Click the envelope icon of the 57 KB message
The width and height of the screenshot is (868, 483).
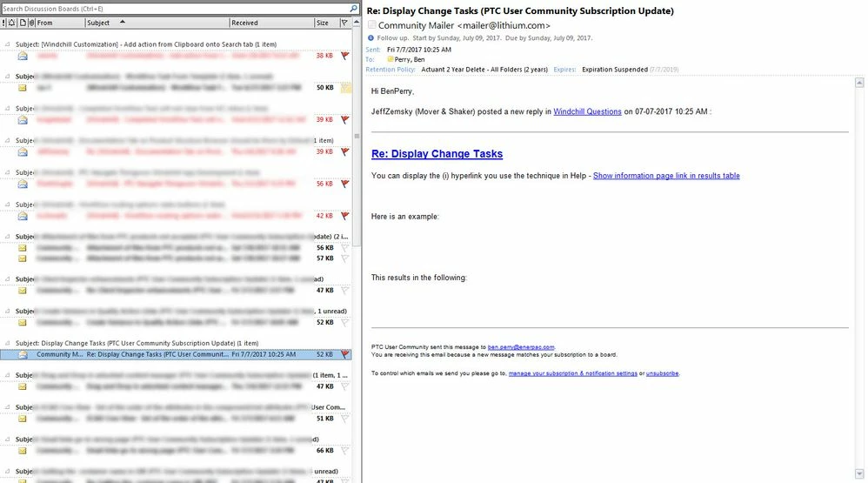point(22,258)
